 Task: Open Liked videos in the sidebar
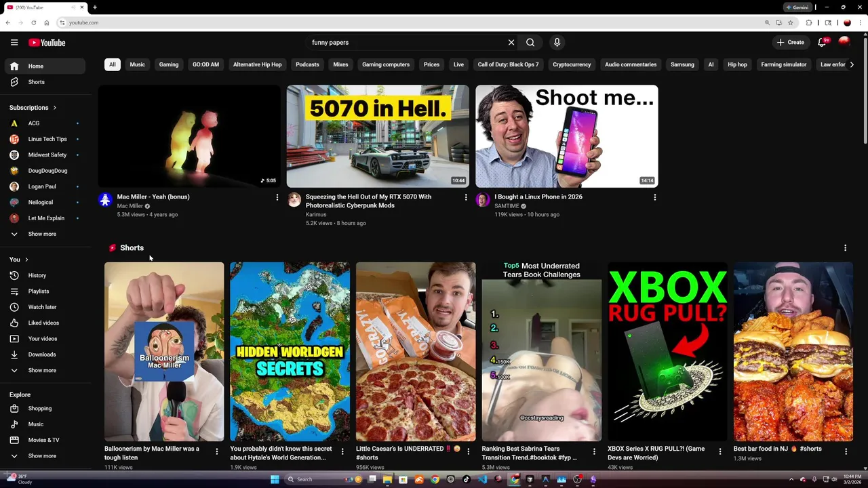click(45, 323)
